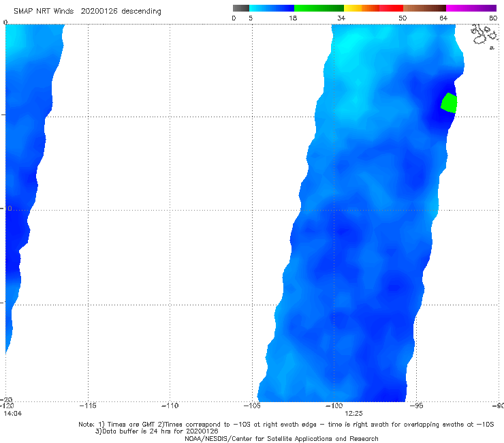
Task: Click the longitude label '-100'
Action: point(334,406)
